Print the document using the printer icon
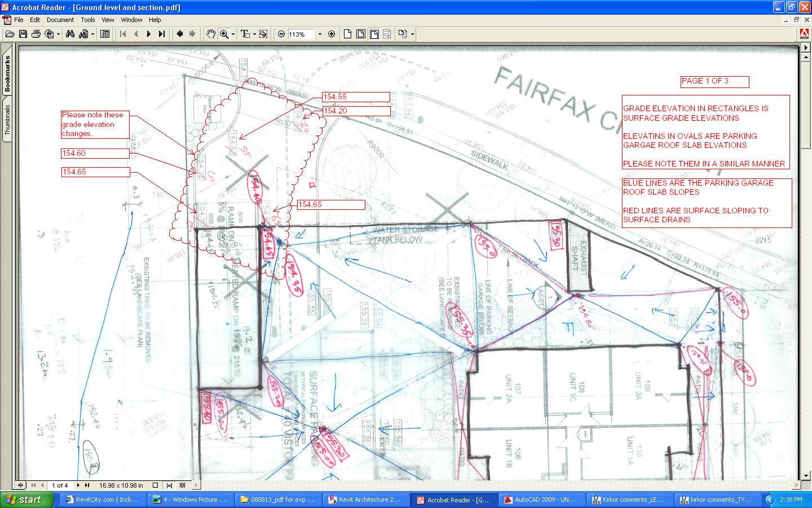This screenshot has width=812, height=508. point(36,34)
